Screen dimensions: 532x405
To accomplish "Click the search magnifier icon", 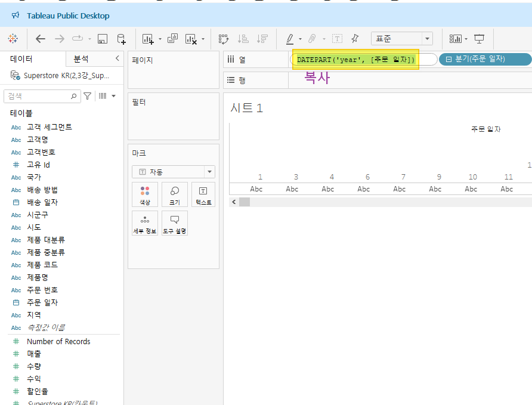I will (x=73, y=97).
